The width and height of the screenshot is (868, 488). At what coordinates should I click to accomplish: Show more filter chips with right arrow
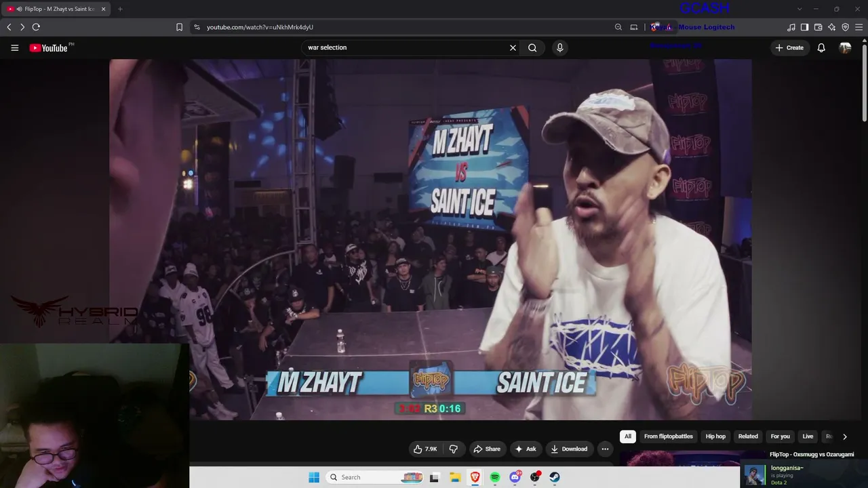point(844,436)
